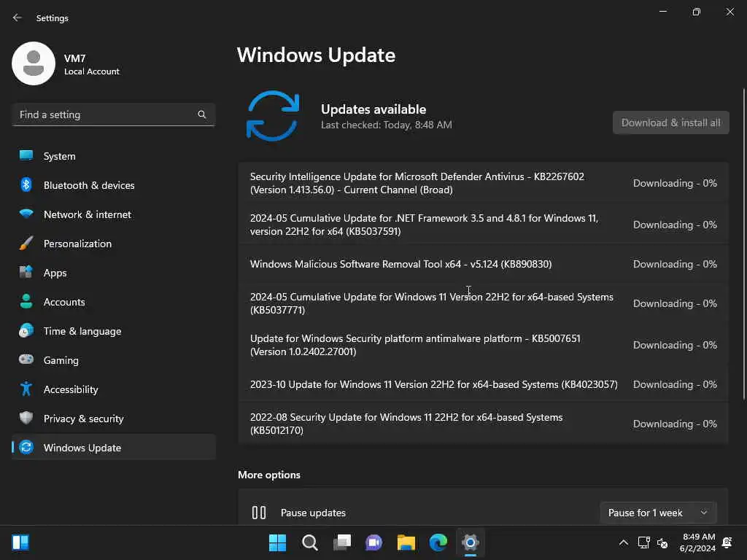This screenshot has width=747, height=560.
Task: Click the Windows Update page title
Action: (x=317, y=55)
